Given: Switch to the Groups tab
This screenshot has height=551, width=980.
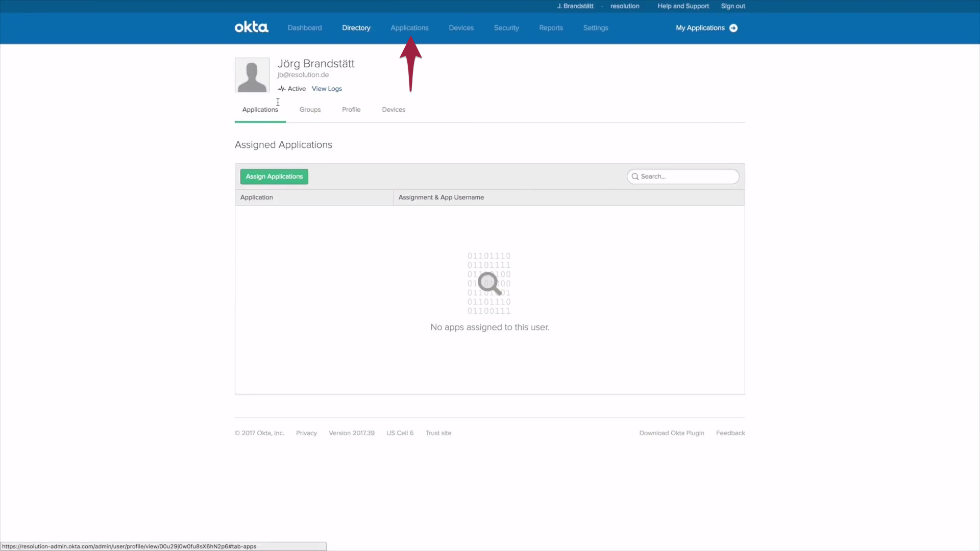Looking at the screenshot, I should (x=310, y=110).
